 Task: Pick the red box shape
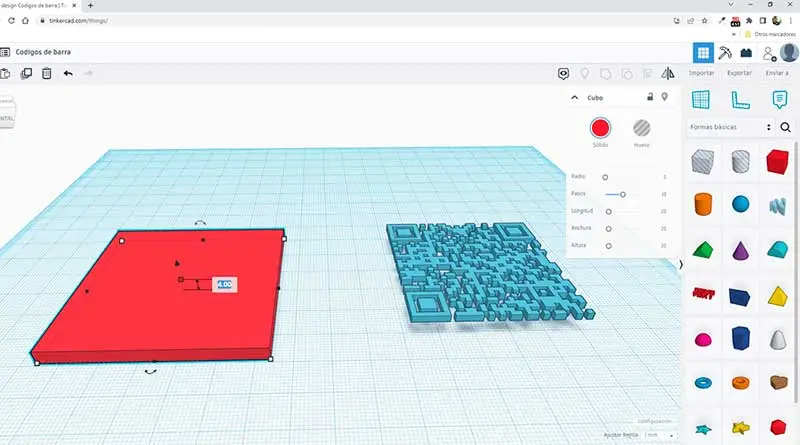(x=778, y=162)
